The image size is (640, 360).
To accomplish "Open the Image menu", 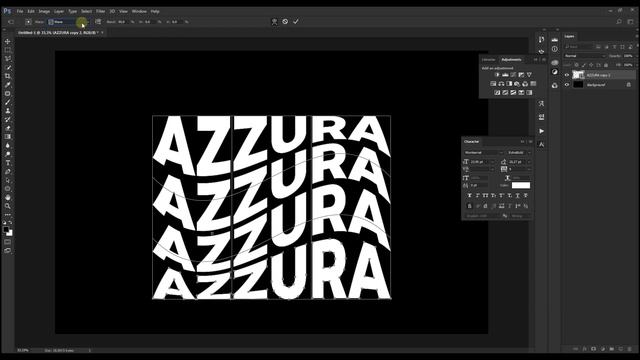I will tap(44, 11).
